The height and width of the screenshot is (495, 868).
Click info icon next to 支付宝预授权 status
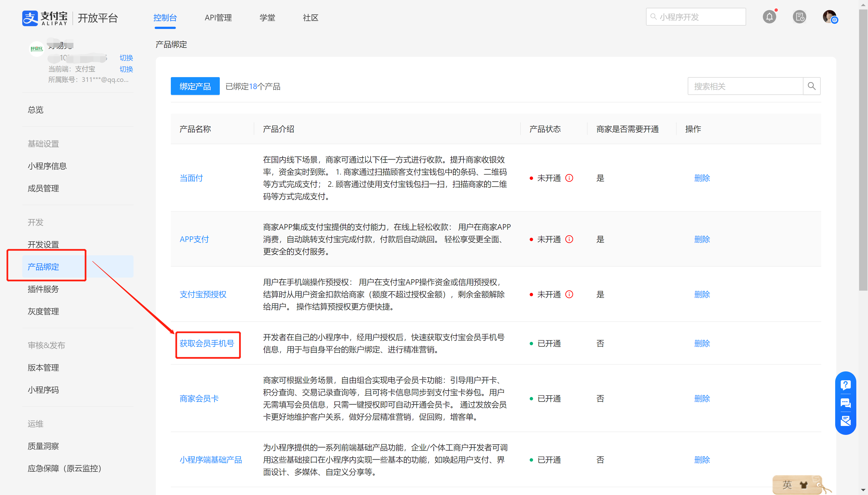click(569, 294)
